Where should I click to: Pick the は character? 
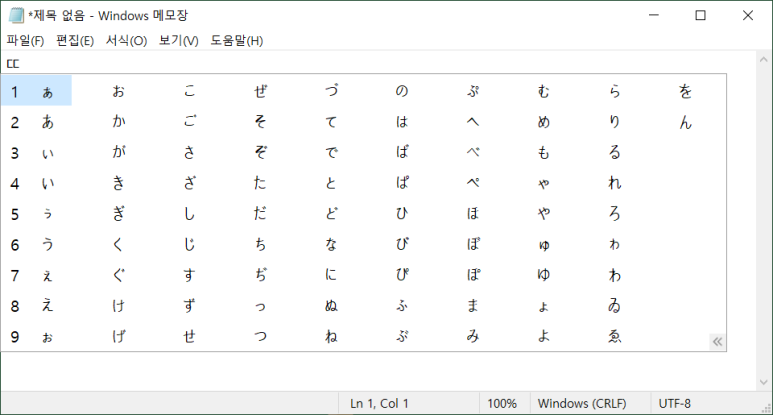point(402,122)
